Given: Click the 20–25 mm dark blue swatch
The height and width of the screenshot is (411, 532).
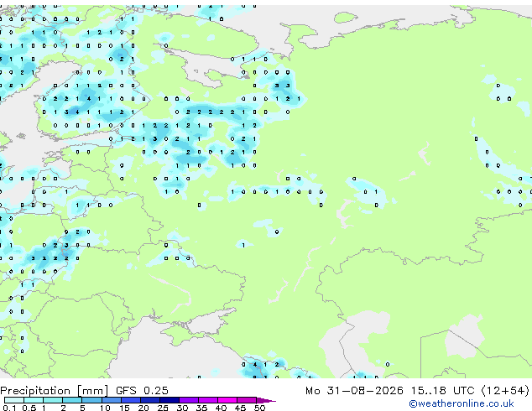Looking at the screenshot, I should 150,400.
